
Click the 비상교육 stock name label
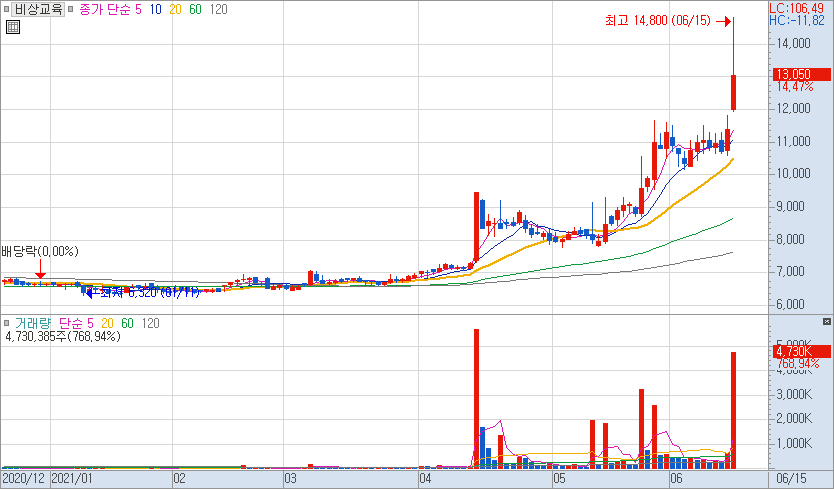pyautogui.click(x=38, y=10)
